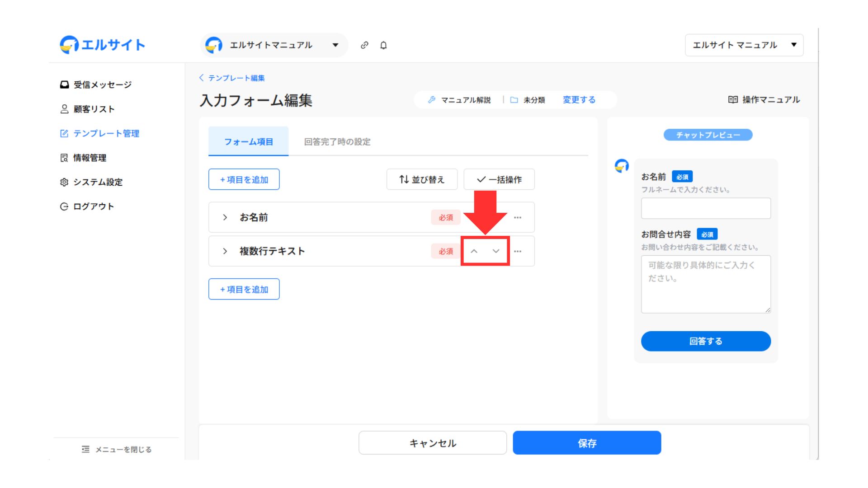Open more options for お名前 item

pyautogui.click(x=518, y=217)
